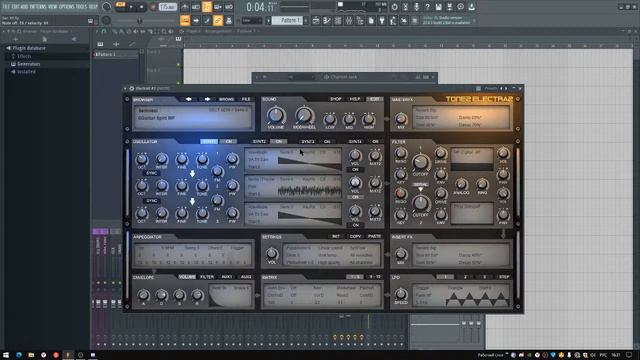The image size is (640, 360).
Task: Toggle oscillator 2 ON button under VOL
Action: pyautogui.click(x=355, y=197)
